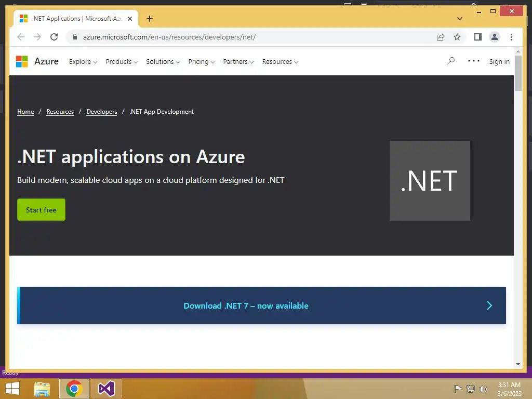This screenshot has width=532, height=399.
Task: Click the Chrome taskbar icon
Action: 74,389
